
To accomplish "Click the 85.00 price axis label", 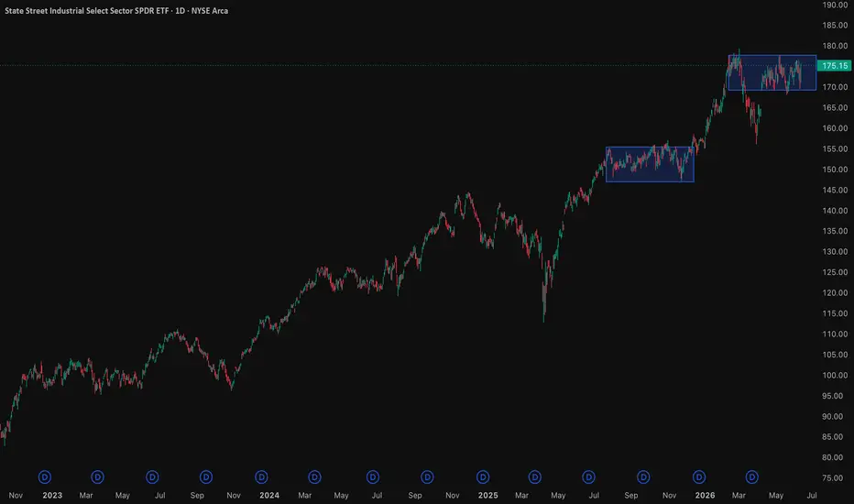I will [x=835, y=437].
